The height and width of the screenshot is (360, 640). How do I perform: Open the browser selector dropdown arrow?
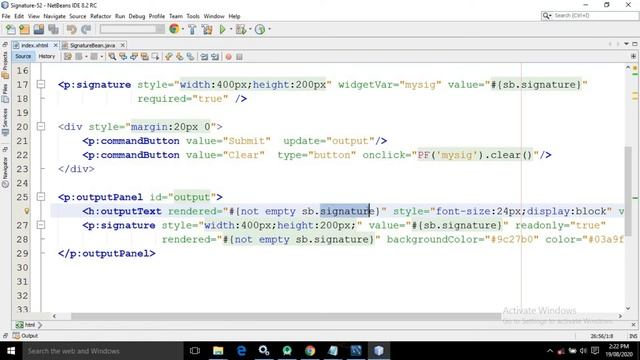(x=182, y=29)
